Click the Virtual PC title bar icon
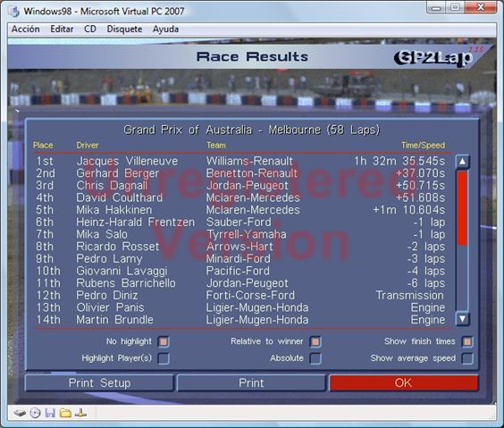 [13, 12]
